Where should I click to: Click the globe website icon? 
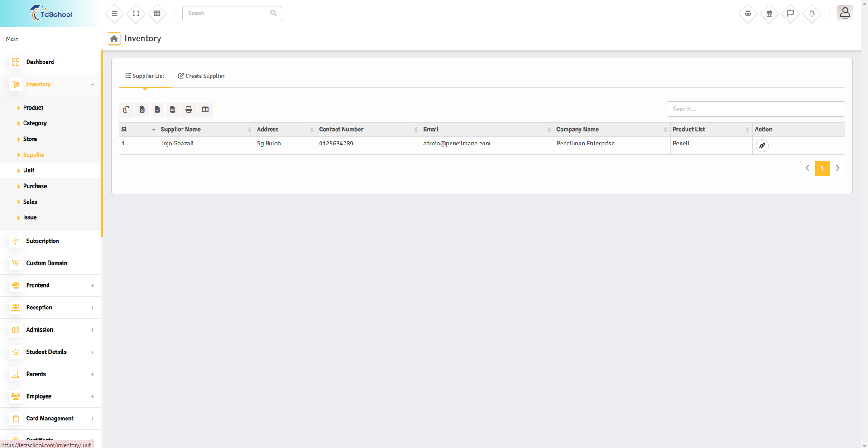(x=748, y=14)
